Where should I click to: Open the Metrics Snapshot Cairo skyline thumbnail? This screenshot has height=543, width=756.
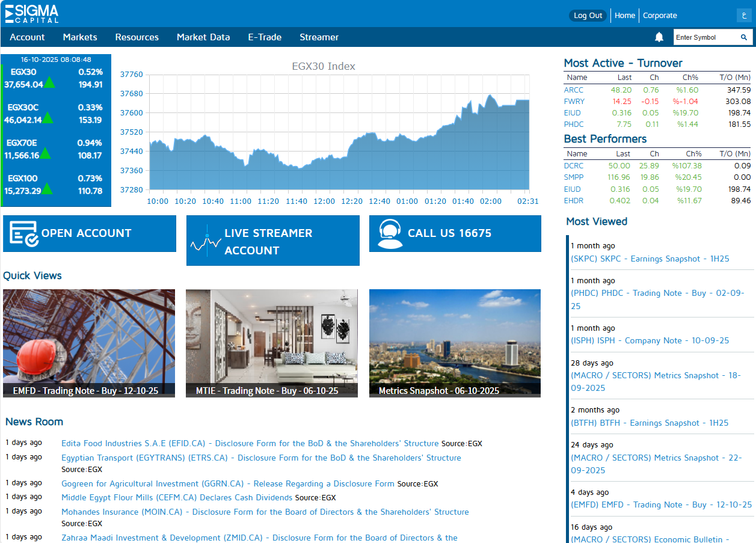(x=455, y=343)
